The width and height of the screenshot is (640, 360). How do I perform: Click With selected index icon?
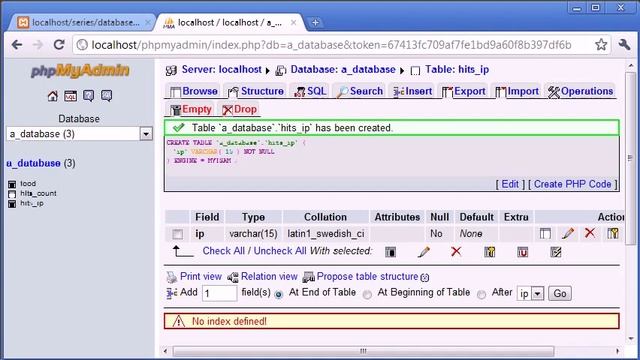click(556, 252)
